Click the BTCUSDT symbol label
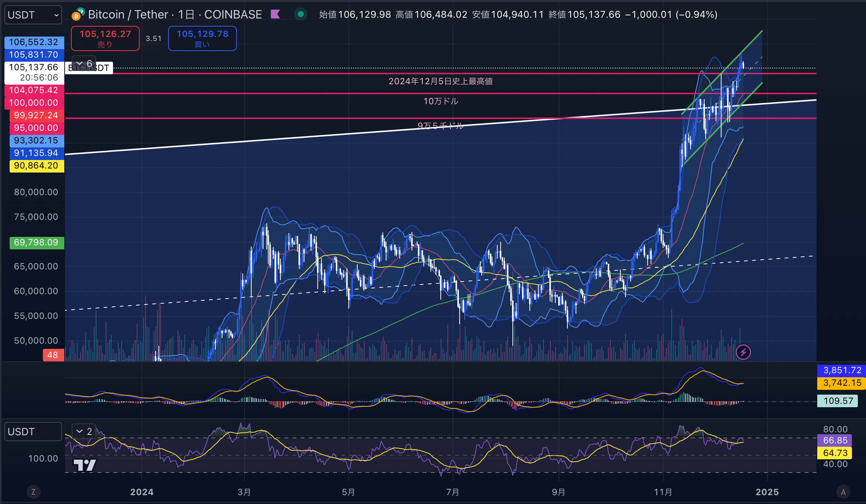 coord(89,68)
